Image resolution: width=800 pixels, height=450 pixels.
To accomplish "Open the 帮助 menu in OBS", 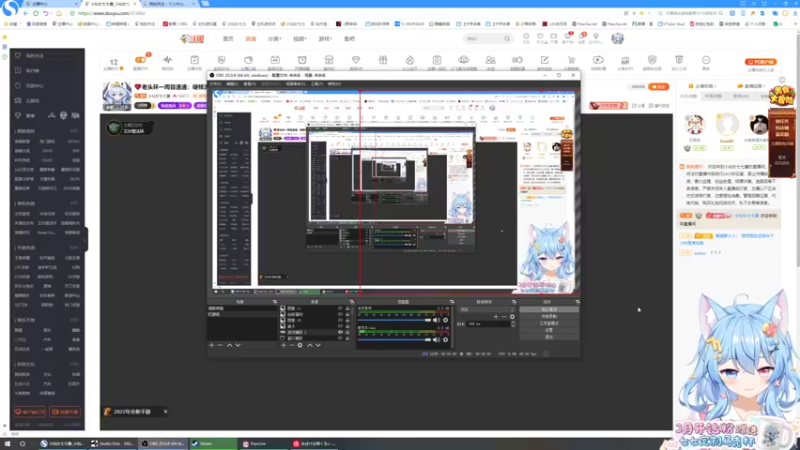I will pos(334,84).
